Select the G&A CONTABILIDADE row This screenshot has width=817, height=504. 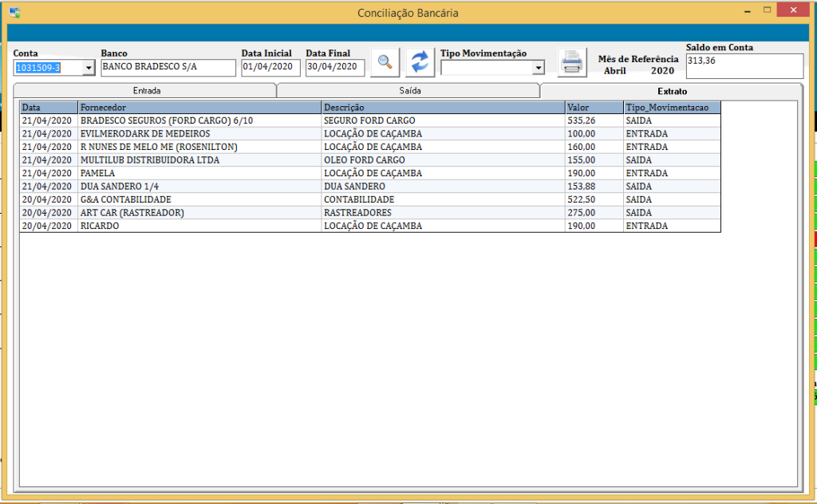(199, 199)
